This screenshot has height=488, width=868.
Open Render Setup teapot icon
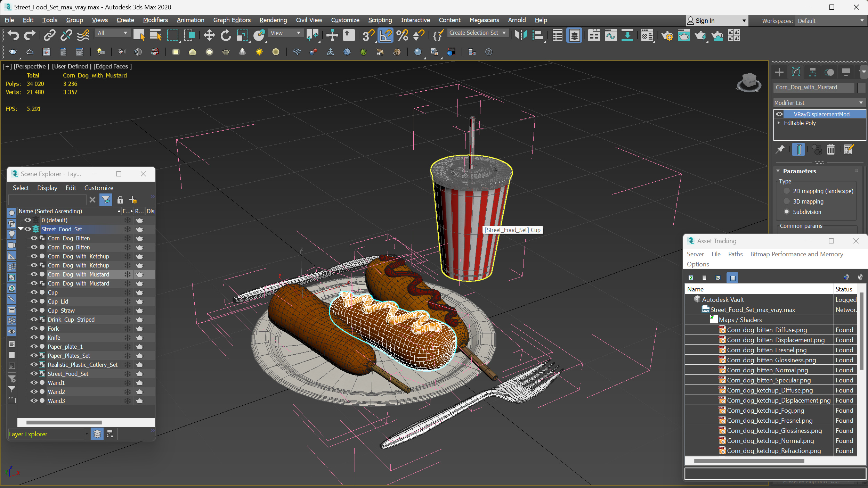667,35
